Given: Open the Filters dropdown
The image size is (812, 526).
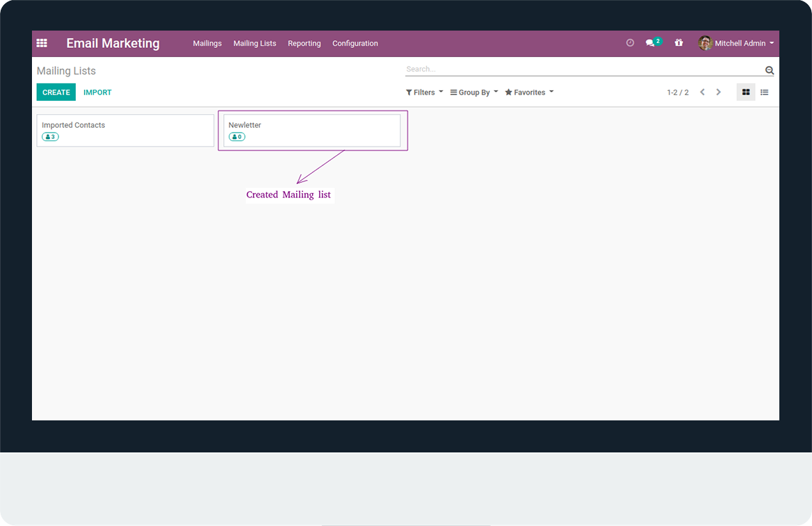Looking at the screenshot, I should [424, 92].
